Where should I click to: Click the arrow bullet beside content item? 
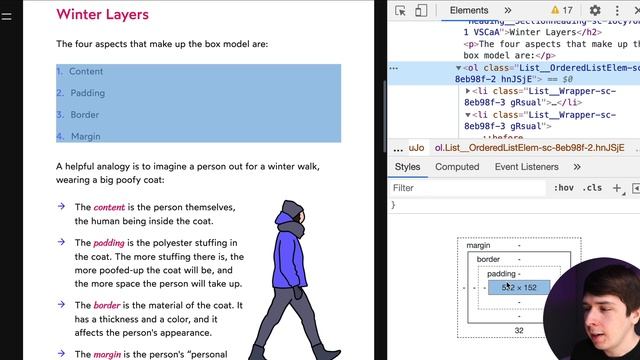click(x=61, y=207)
